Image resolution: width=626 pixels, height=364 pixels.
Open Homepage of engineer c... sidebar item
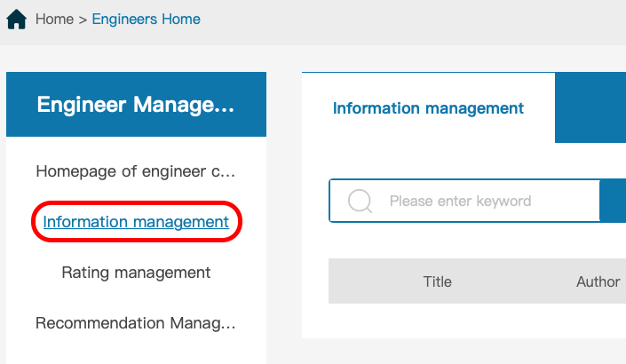(x=136, y=171)
